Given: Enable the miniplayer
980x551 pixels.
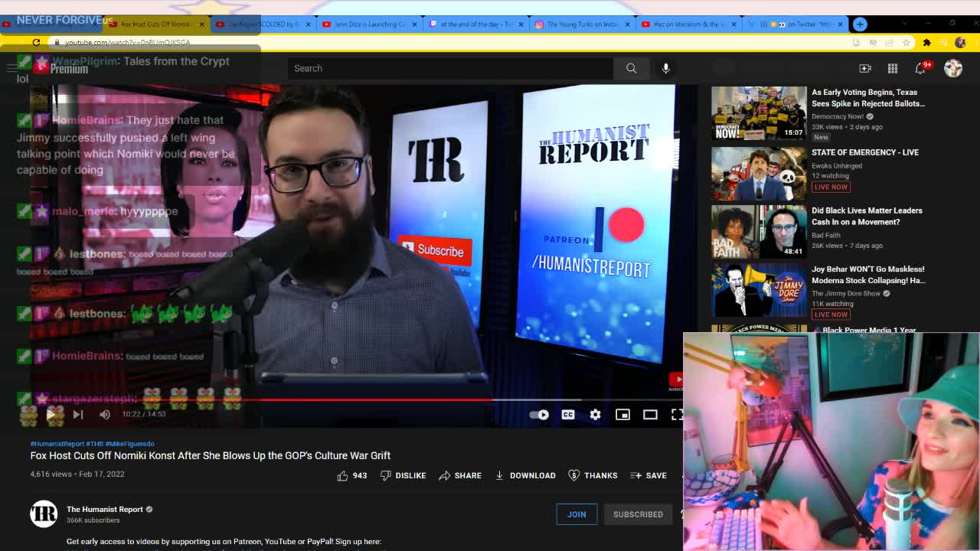Looking at the screenshot, I should [622, 415].
